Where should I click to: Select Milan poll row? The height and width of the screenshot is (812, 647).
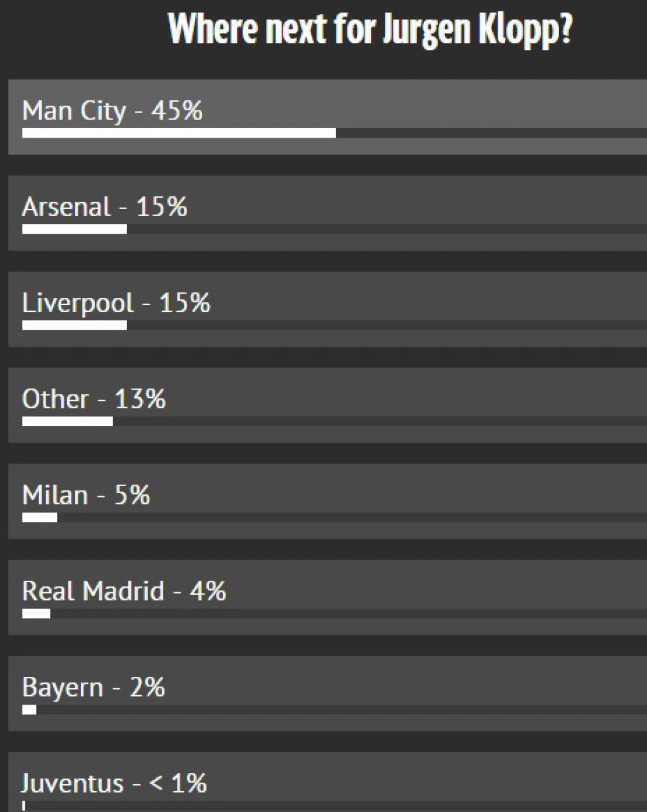[327, 501]
